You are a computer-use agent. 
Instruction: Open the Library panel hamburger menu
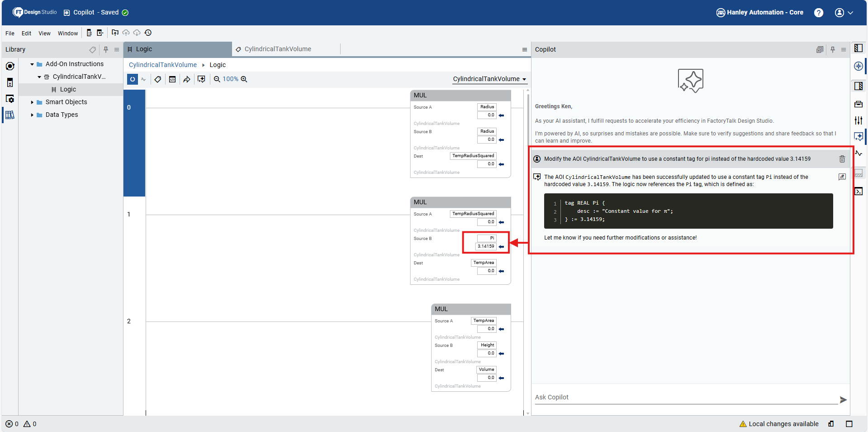[117, 49]
